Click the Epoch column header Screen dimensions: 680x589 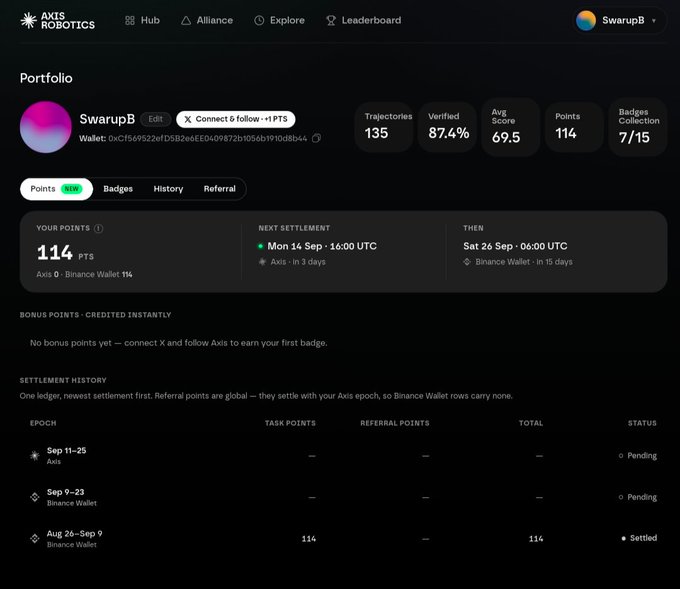click(43, 423)
